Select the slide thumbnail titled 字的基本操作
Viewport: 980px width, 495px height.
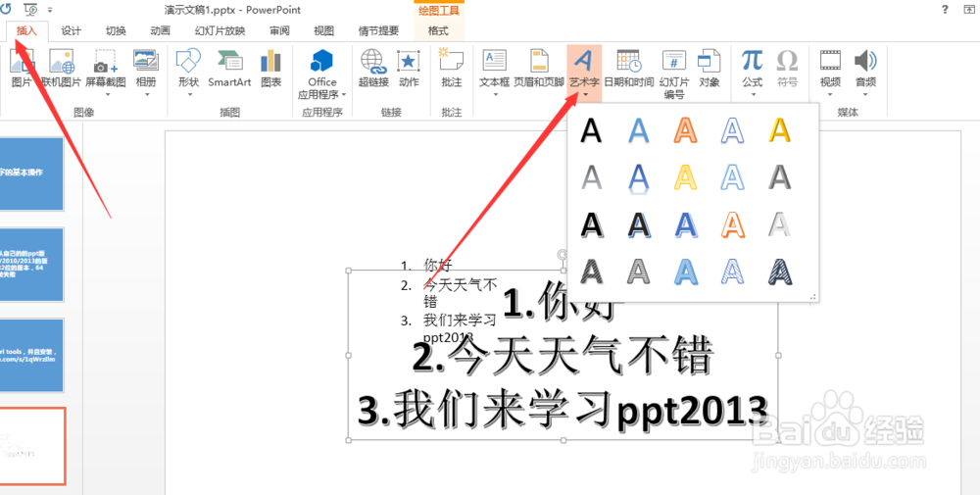pyautogui.click(x=31, y=173)
